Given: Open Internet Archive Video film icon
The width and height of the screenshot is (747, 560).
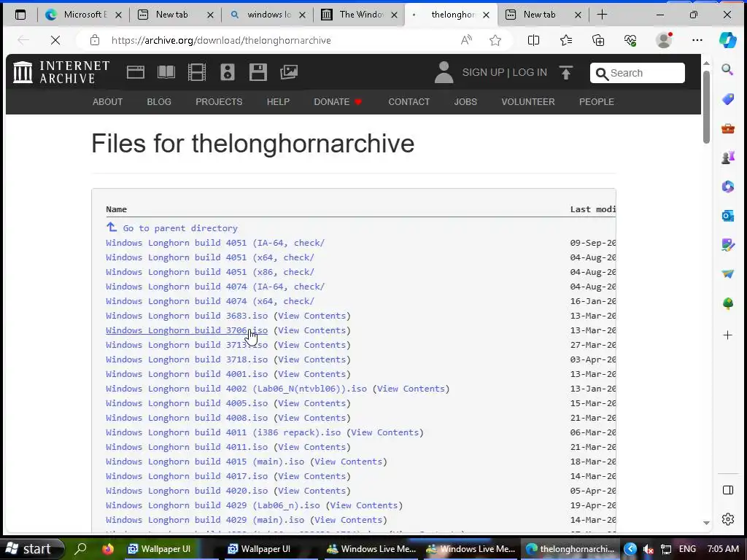Looking at the screenshot, I should [x=197, y=72].
